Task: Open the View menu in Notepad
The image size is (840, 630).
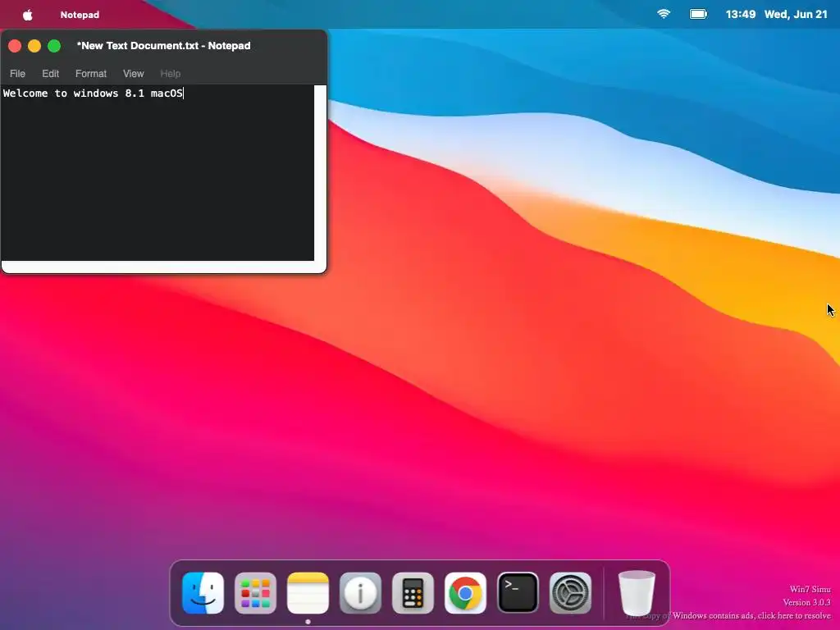Action: click(134, 73)
